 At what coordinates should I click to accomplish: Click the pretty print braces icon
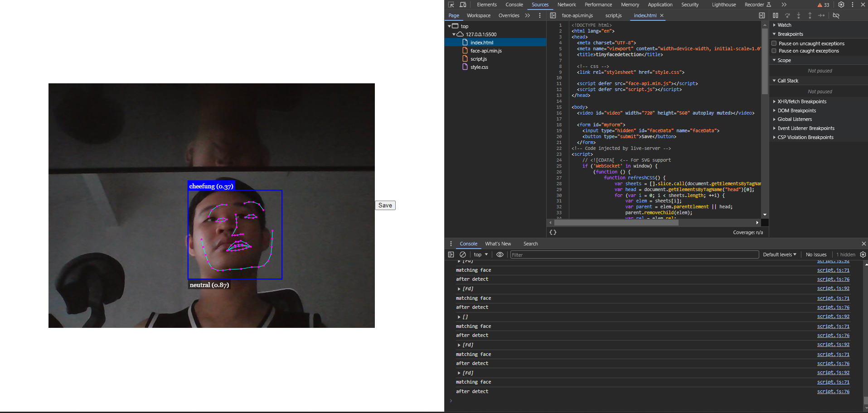(553, 232)
